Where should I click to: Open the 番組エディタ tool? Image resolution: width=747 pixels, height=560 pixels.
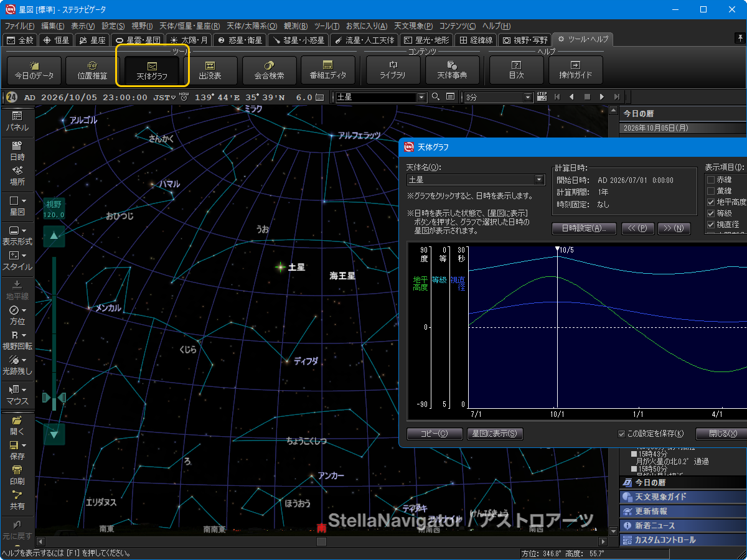click(x=327, y=70)
